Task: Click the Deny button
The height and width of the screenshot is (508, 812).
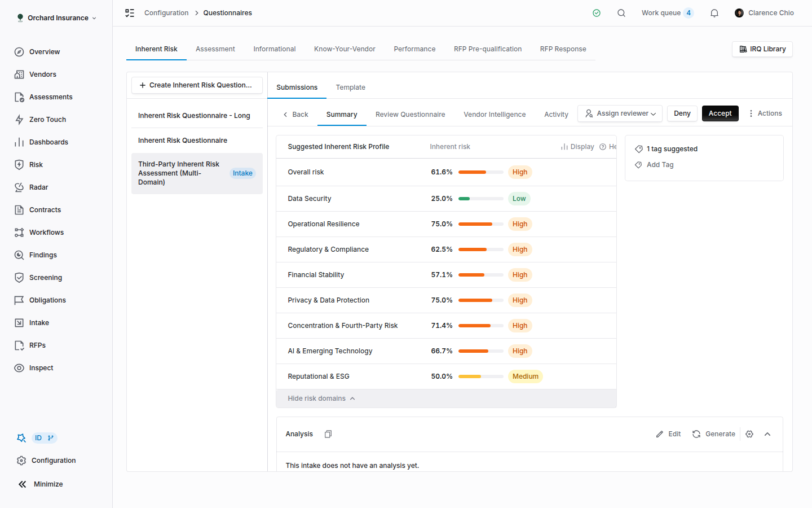Action: pyautogui.click(x=682, y=113)
